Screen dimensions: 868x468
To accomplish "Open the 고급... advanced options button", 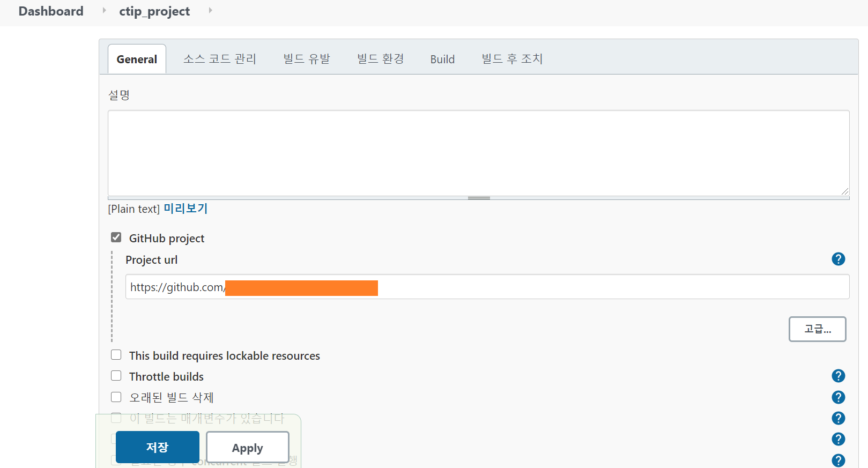I will [x=818, y=329].
